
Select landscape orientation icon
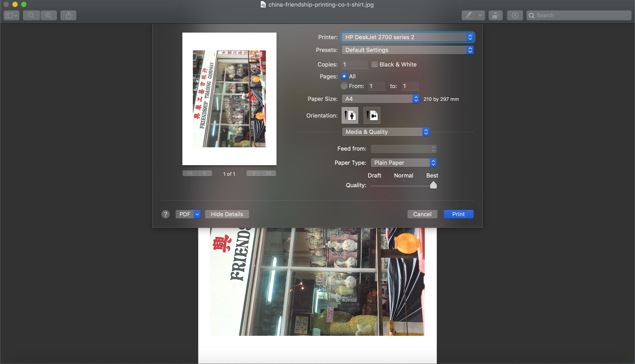[372, 115]
